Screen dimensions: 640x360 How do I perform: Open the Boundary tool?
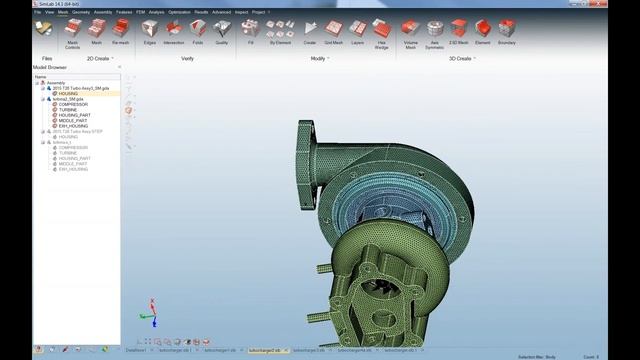[507, 32]
